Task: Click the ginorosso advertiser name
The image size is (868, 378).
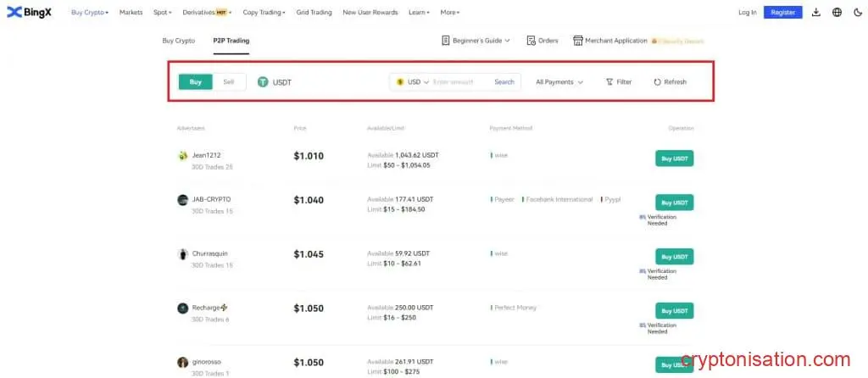Action: pyautogui.click(x=207, y=362)
